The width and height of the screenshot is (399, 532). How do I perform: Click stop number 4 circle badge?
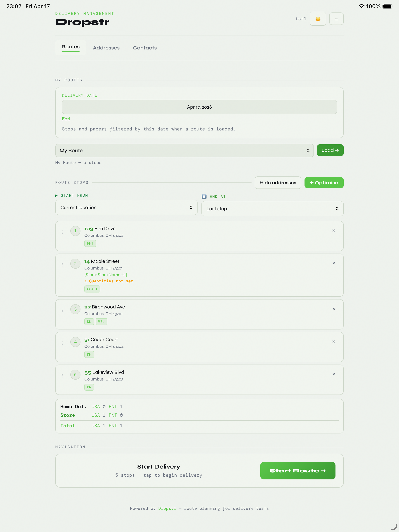75,342
